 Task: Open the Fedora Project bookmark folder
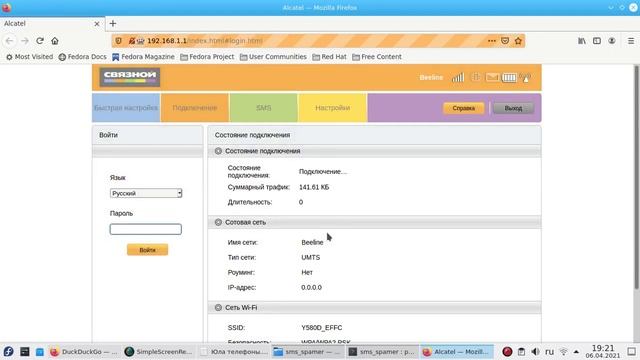click(x=207, y=57)
